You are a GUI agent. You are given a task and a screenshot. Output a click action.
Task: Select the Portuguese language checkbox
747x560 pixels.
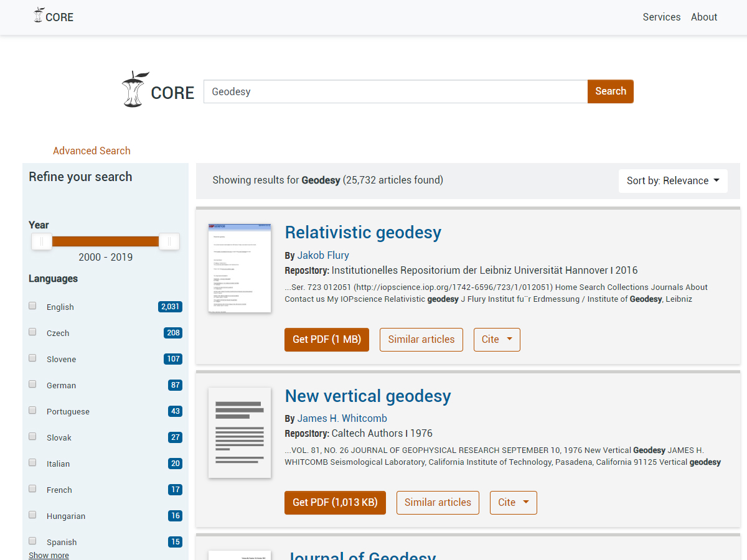click(32, 410)
